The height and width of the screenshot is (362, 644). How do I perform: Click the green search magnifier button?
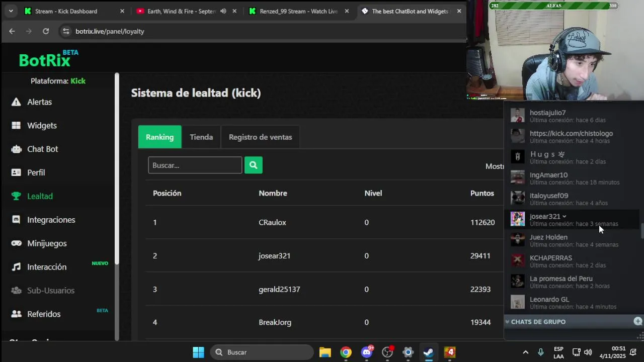pos(253,165)
